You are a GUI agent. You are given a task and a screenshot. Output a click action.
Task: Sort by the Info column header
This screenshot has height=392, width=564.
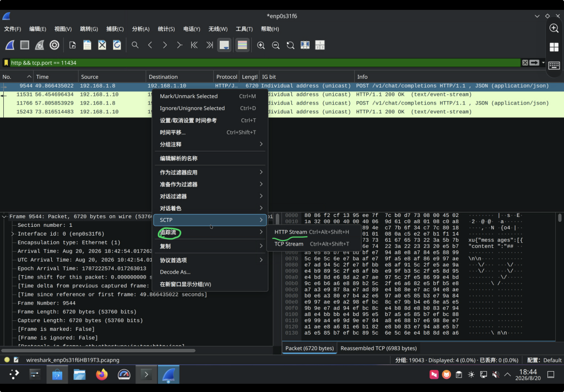[459, 77]
